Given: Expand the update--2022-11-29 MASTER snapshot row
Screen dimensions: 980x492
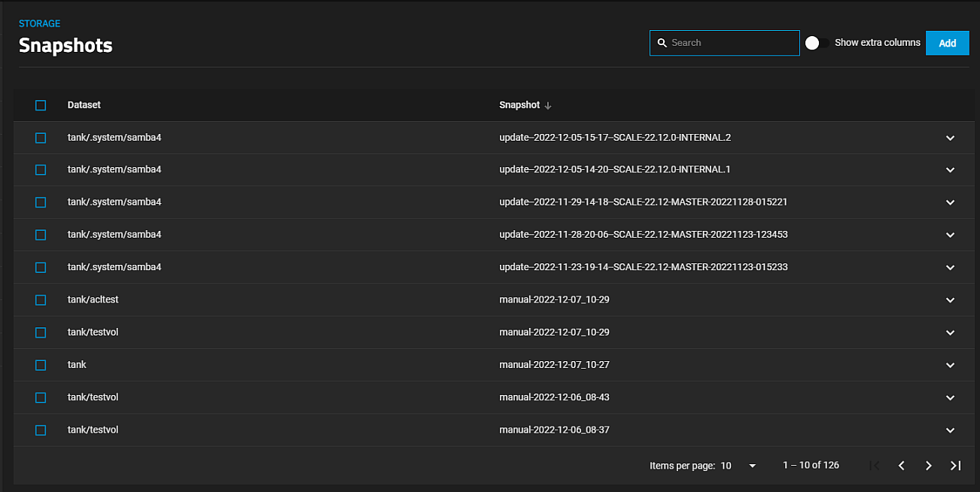Looking at the screenshot, I should pos(950,202).
